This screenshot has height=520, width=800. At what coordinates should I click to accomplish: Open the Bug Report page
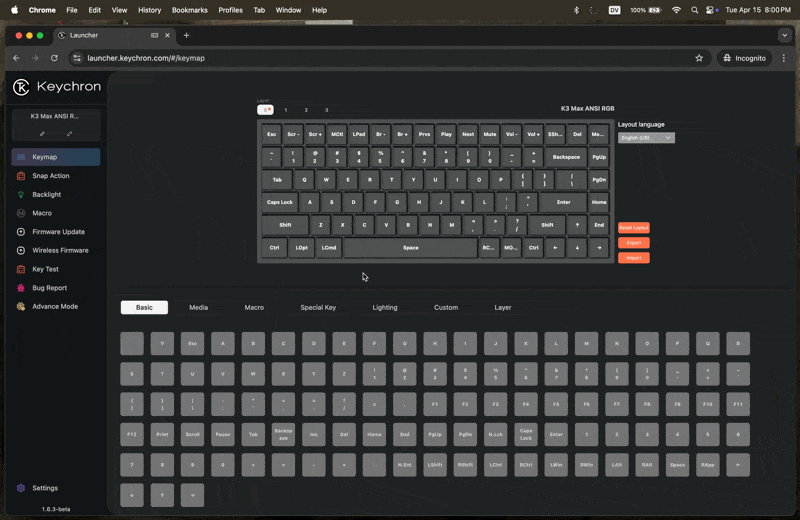[x=49, y=288]
